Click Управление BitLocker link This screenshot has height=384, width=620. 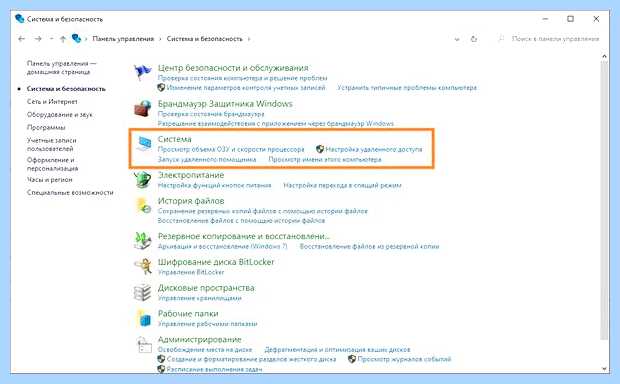pos(191,272)
